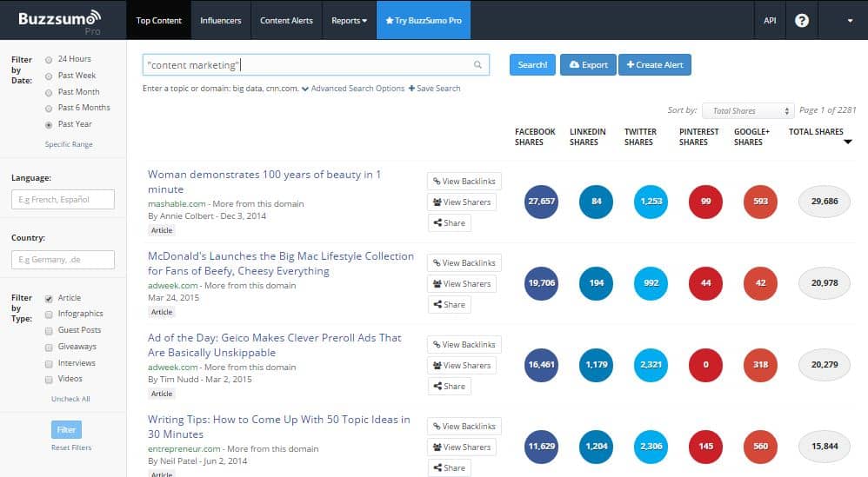The height and width of the screenshot is (477, 868).
Task: Open Specific Range date link
Action: pos(69,144)
